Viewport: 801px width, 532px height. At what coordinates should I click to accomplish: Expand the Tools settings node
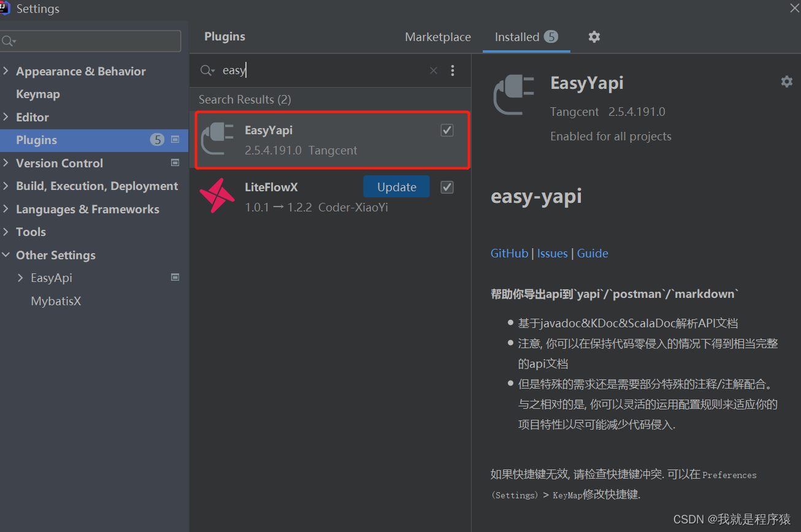pyautogui.click(x=6, y=232)
